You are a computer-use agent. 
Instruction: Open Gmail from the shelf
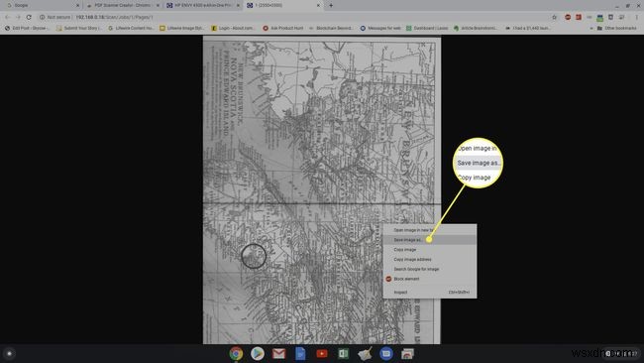278,353
